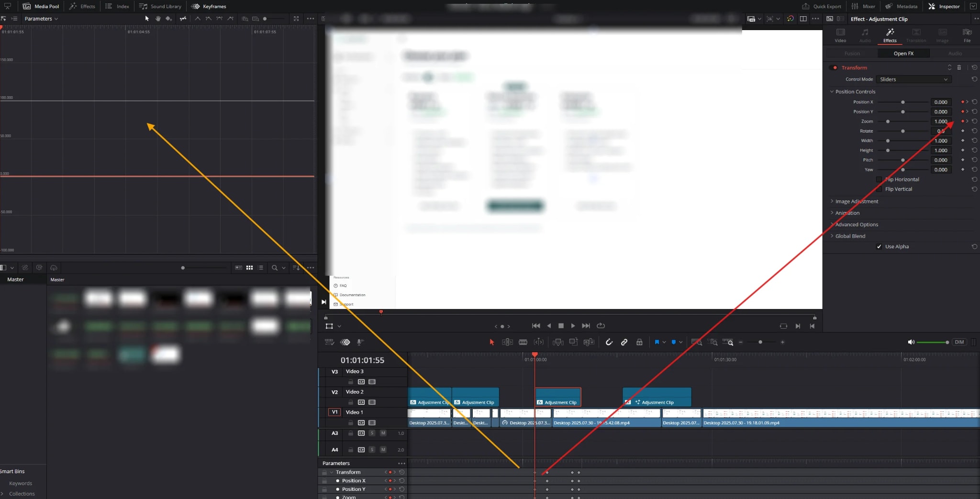980x499 pixels.
Task: Open the Sound Library panel
Action: click(x=160, y=6)
